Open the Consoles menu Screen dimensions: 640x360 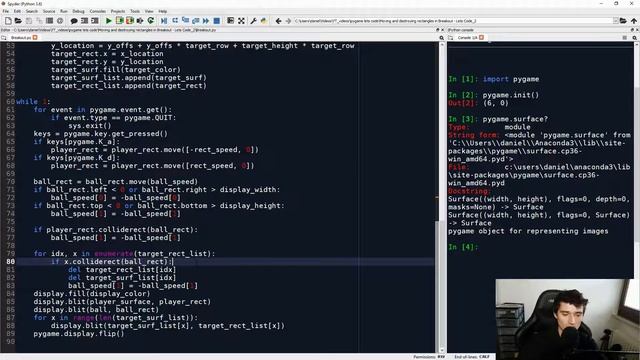pyautogui.click(x=98, y=11)
